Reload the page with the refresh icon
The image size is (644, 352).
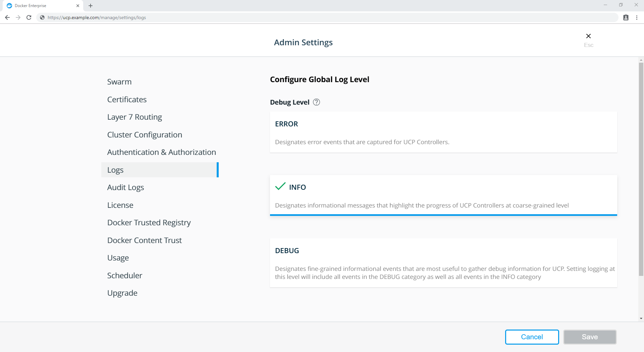click(29, 17)
